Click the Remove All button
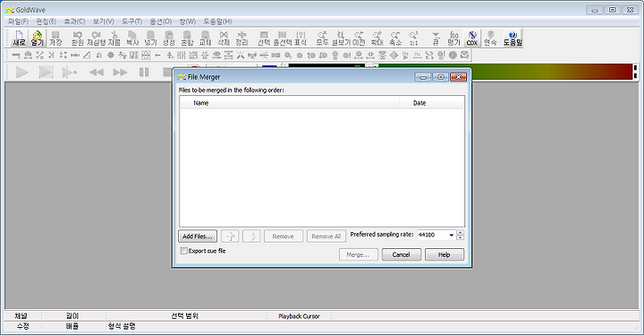Viewport: 644px width, 335px height. 326,236
